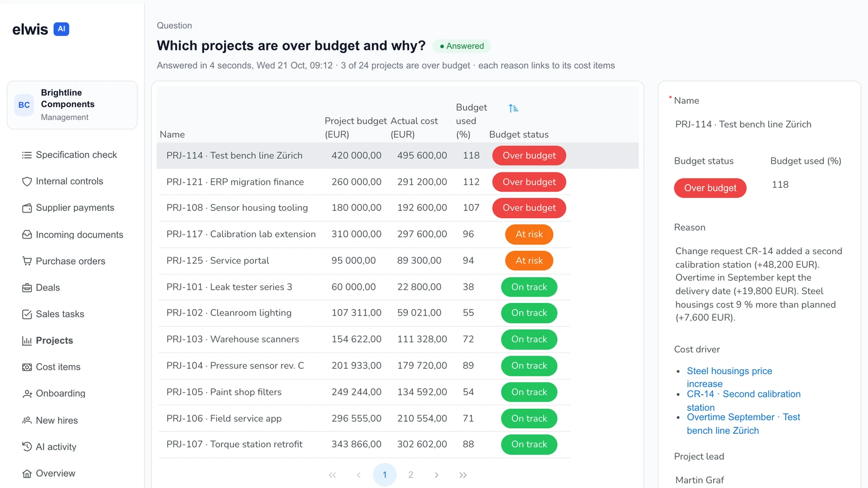The height and width of the screenshot is (488, 868).
Task: Click the blue AI badge next to elwis
Action: point(61,29)
